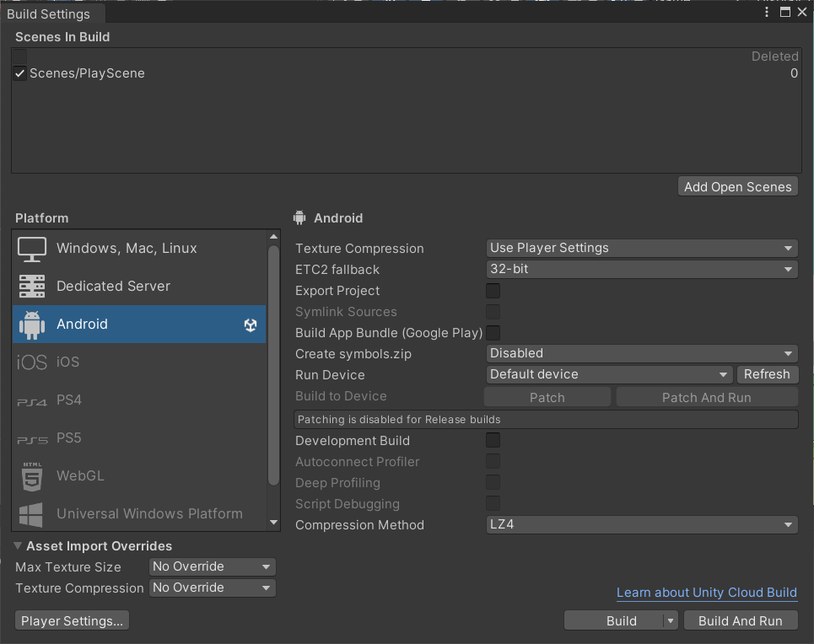Screen dimensions: 814x644
Task: Click the Windows, Mac, Linux monitor icon
Action: point(32,249)
